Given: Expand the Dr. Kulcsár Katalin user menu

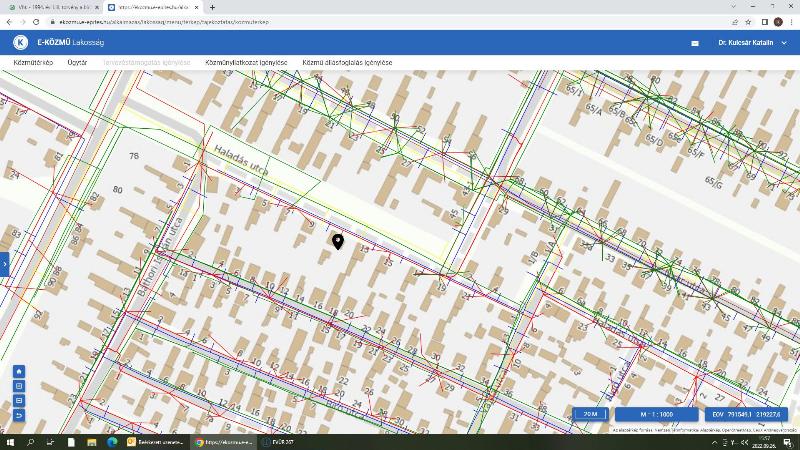Looking at the screenshot, I should [x=753, y=43].
